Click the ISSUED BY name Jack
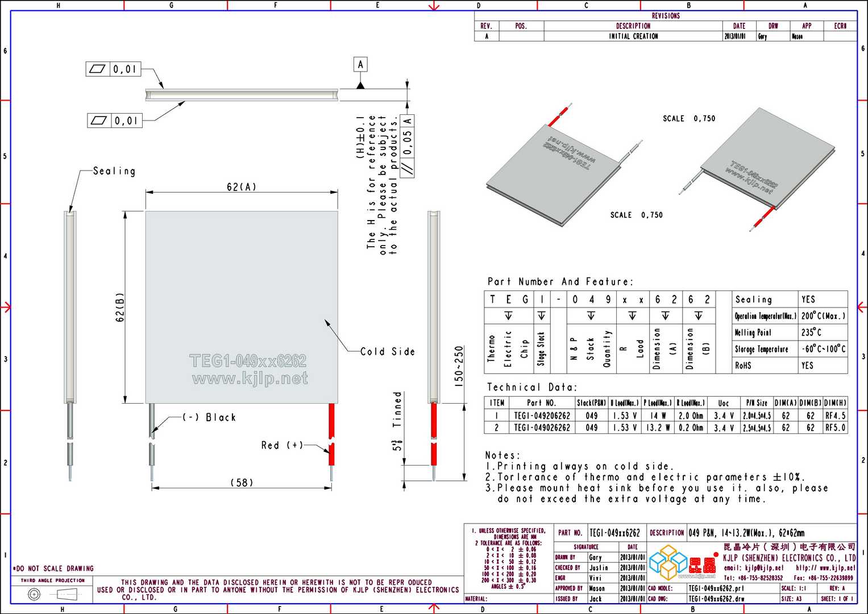The height and width of the screenshot is (614, 868). coord(595,599)
